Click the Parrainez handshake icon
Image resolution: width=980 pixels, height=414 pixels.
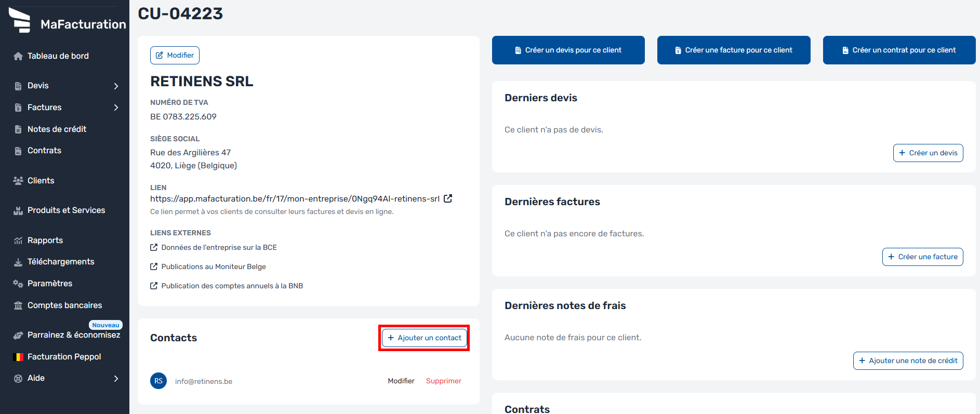coord(18,335)
